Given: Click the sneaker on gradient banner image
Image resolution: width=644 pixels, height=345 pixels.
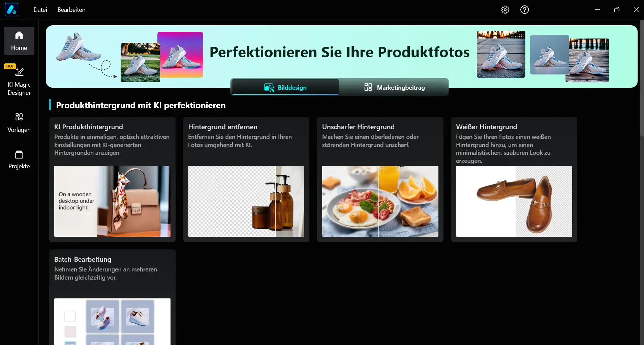Looking at the screenshot, I should click(x=180, y=55).
